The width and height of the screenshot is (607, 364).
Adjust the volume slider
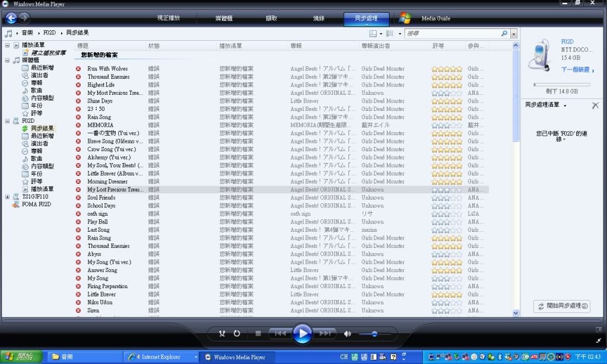tap(374, 334)
